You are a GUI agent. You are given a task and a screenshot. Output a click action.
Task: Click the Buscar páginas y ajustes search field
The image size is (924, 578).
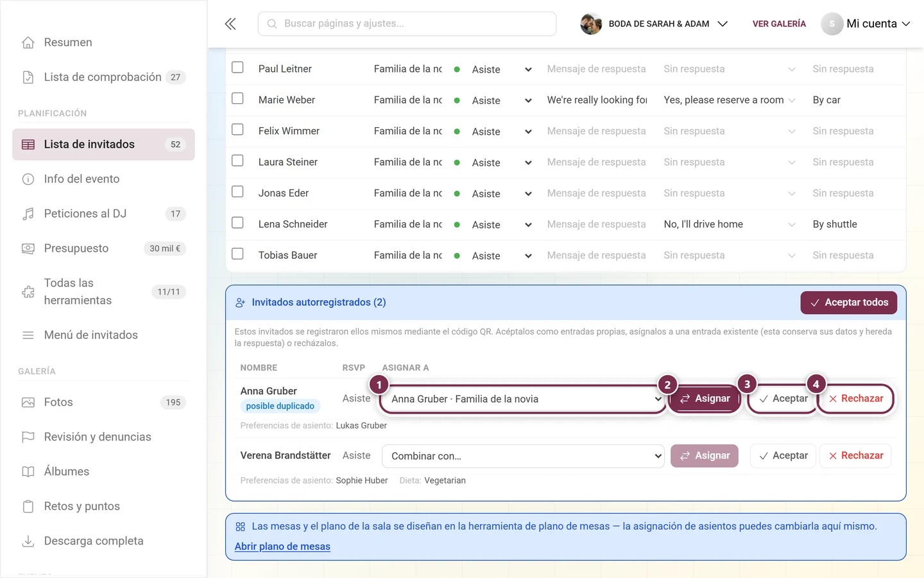(x=407, y=24)
